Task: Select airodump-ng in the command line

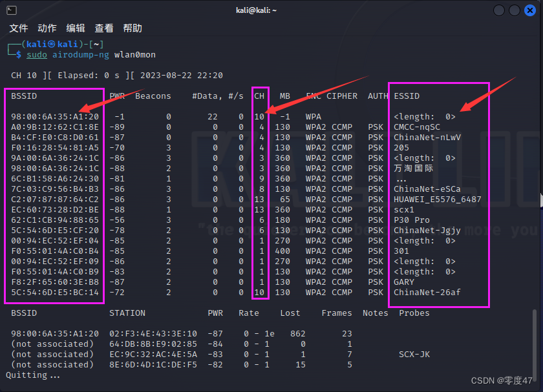Action: coord(81,55)
